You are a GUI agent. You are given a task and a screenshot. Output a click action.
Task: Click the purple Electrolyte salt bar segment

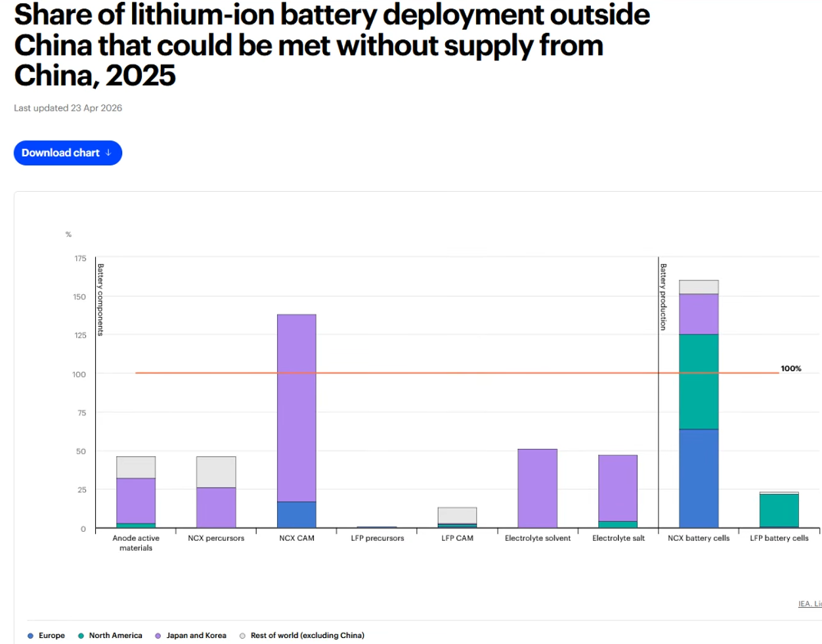click(618, 488)
